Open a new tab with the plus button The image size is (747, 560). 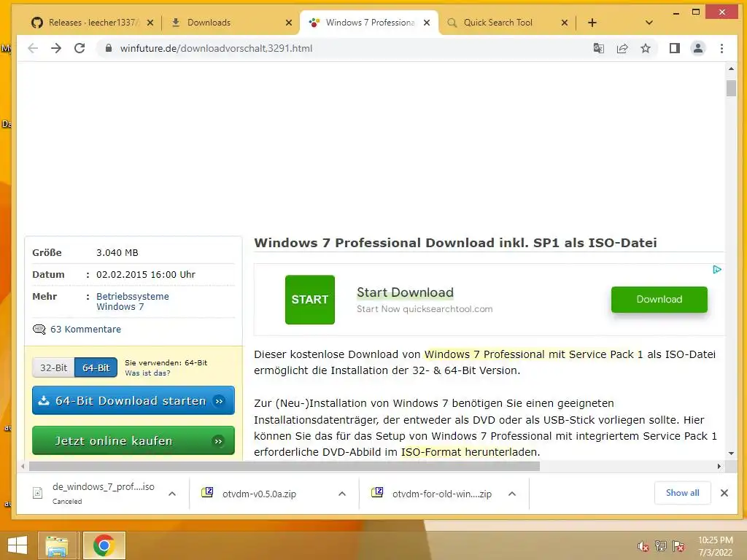592,23
